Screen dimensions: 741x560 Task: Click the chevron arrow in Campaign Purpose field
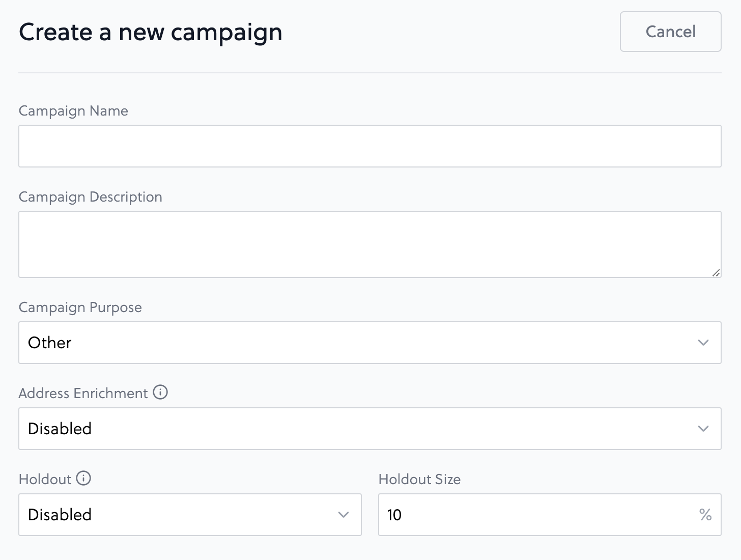pyautogui.click(x=703, y=343)
